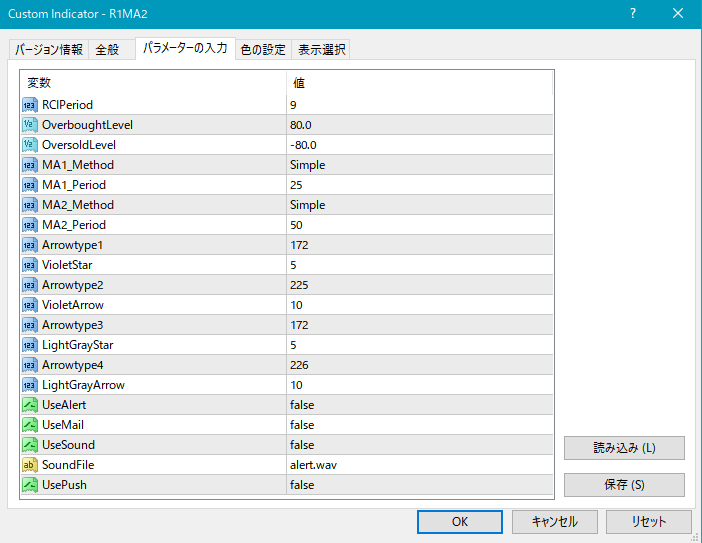Click the boolean icon beside UseAlert
702x543 pixels.
[29, 405]
